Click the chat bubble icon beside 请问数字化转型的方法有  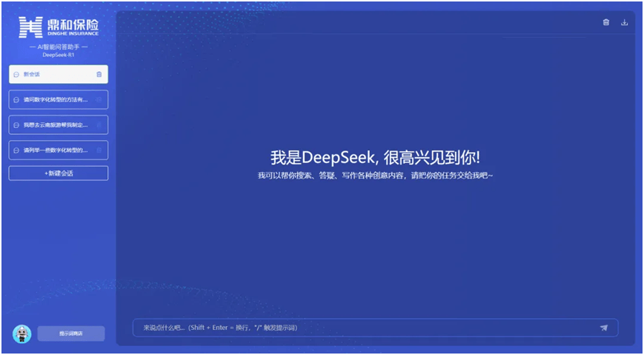[16, 100]
